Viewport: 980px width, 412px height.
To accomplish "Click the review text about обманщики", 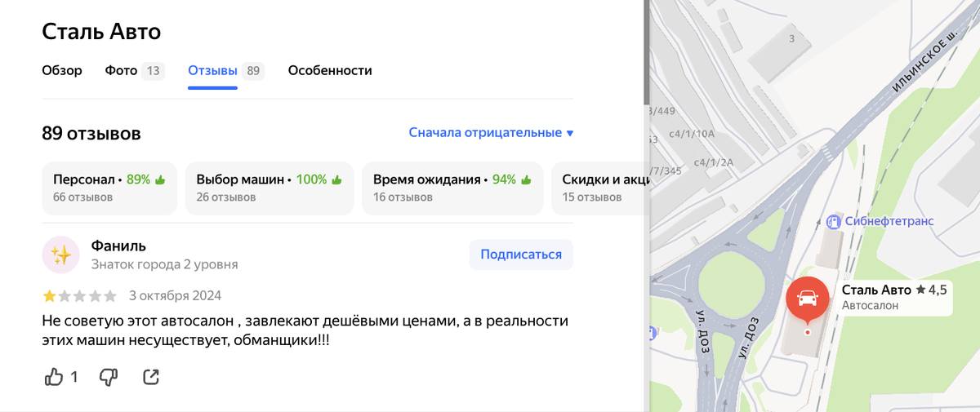I will coord(305,330).
